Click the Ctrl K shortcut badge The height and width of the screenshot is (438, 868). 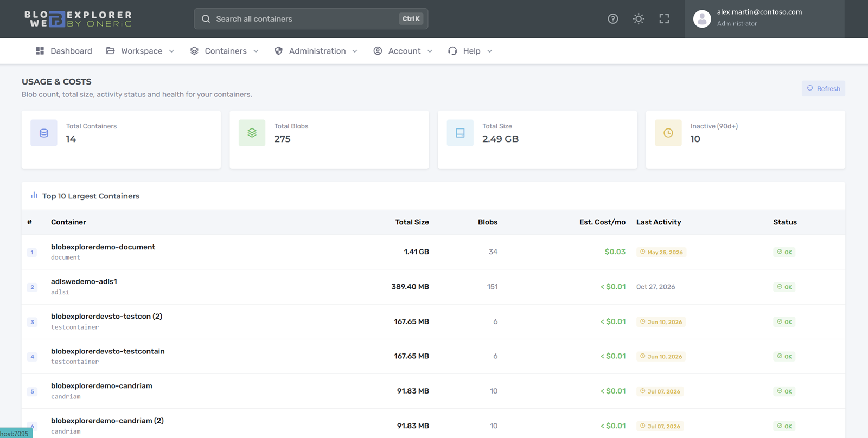point(411,19)
